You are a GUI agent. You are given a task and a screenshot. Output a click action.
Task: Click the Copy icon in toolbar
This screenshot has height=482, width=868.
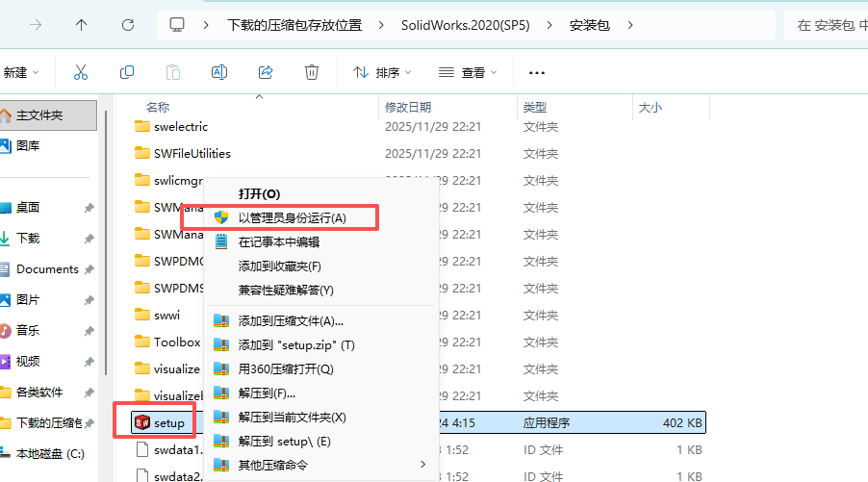click(x=127, y=72)
